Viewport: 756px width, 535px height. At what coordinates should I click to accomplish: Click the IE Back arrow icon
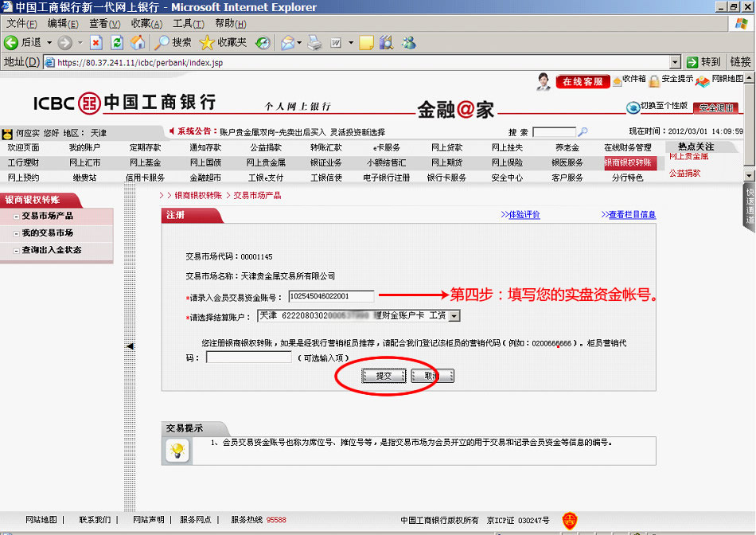point(10,43)
